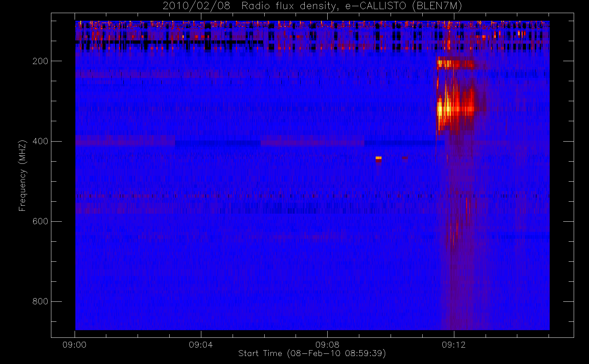
Task: Click the 'Frequency (MHZ)' y-axis label
Action: (23, 175)
